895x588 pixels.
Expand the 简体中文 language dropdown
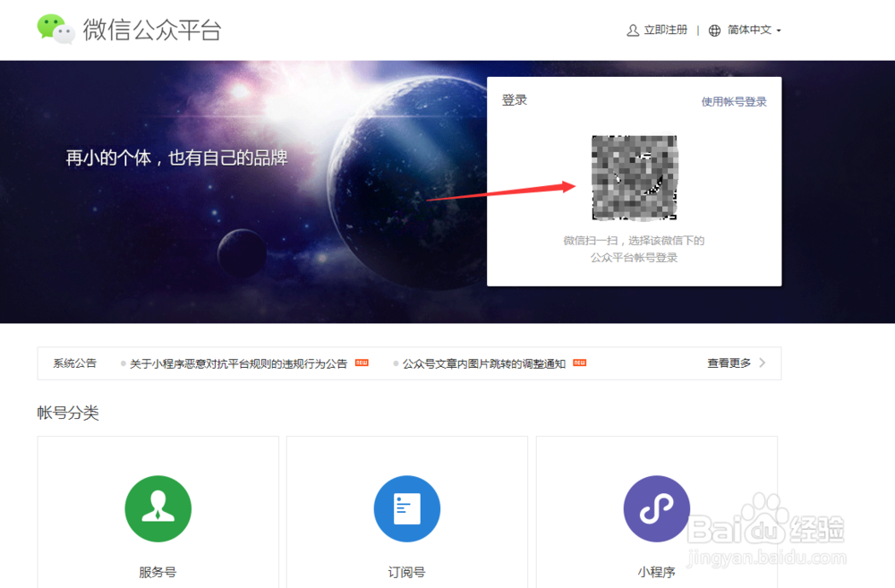coord(754,30)
